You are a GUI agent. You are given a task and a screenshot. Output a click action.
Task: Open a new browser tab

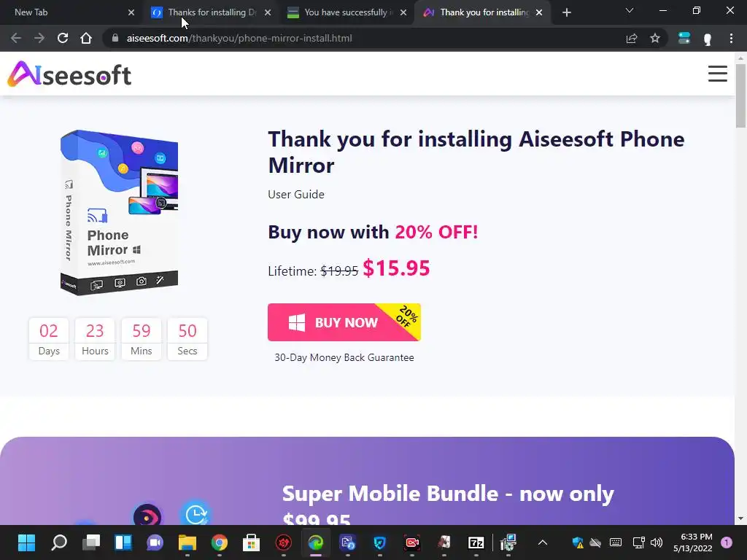point(566,12)
